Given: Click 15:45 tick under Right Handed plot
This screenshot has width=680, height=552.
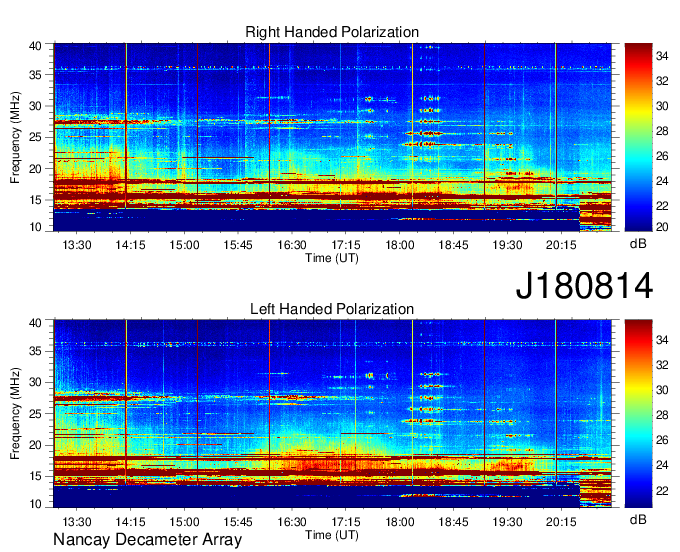Looking at the screenshot, I should (238, 245).
